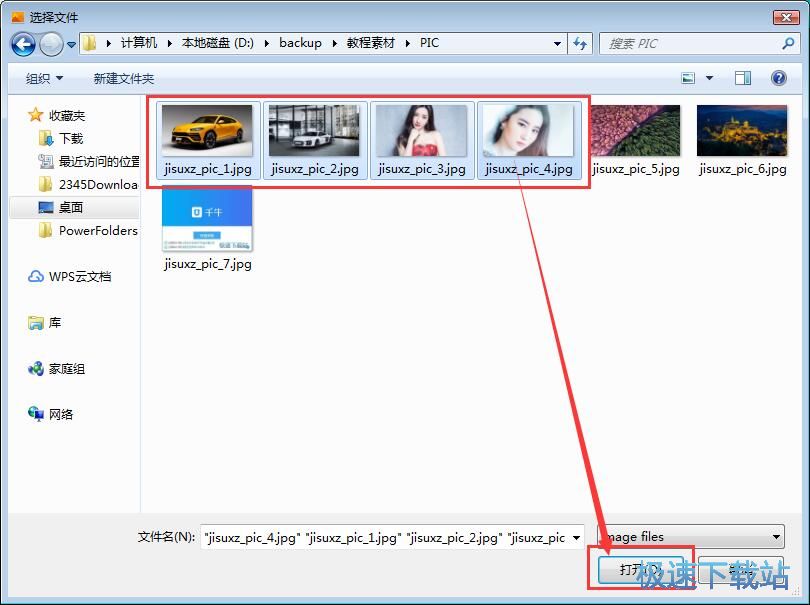Click the file name label jisuxz_pic_5.jpg
810x605 pixels.
pyautogui.click(x=635, y=169)
